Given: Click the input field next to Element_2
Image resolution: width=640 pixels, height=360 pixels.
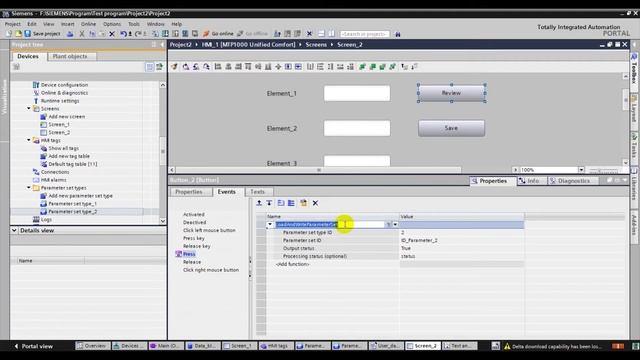Looking at the screenshot, I should (357, 128).
